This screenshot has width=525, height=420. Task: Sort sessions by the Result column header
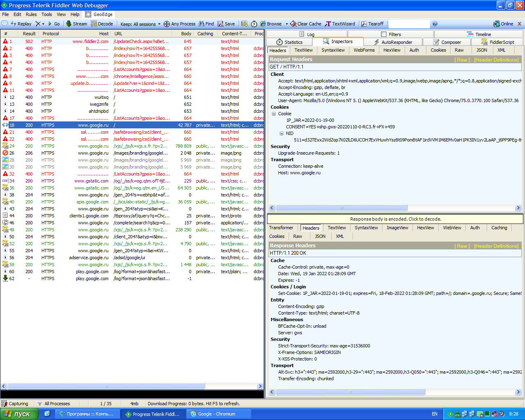point(29,34)
